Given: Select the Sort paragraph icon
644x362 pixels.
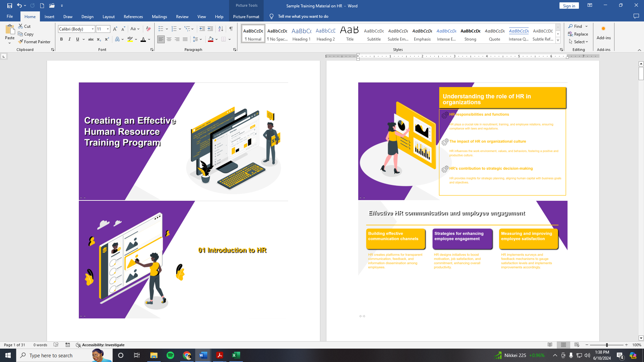Looking at the screenshot, I should [221, 29].
